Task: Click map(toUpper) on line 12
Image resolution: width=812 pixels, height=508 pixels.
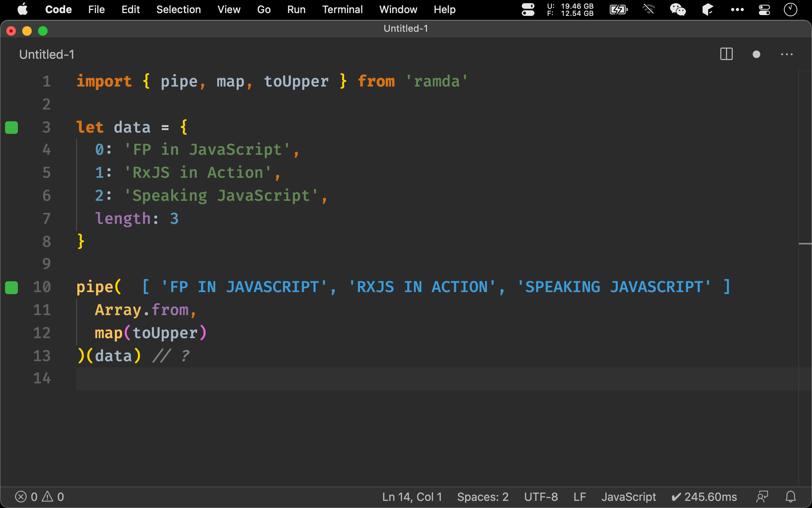Action: tap(151, 333)
